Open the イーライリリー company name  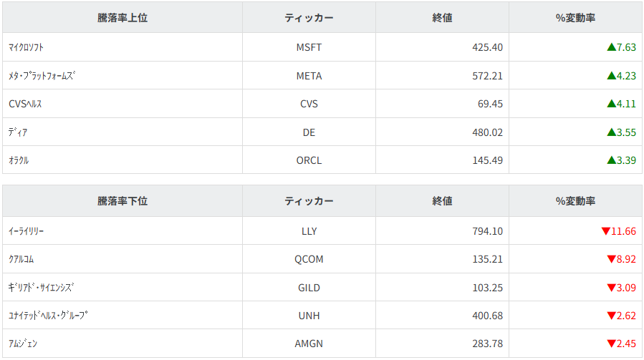coord(31,231)
